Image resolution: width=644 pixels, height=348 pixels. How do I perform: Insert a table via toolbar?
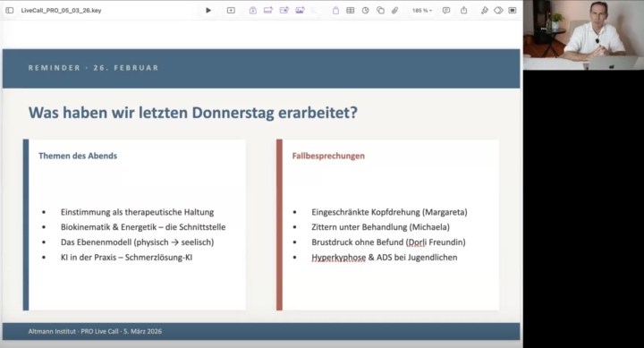coord(351,10)
